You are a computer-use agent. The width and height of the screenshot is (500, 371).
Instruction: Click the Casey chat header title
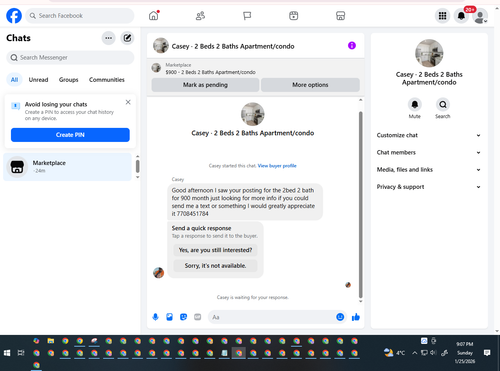coord(233,46)
